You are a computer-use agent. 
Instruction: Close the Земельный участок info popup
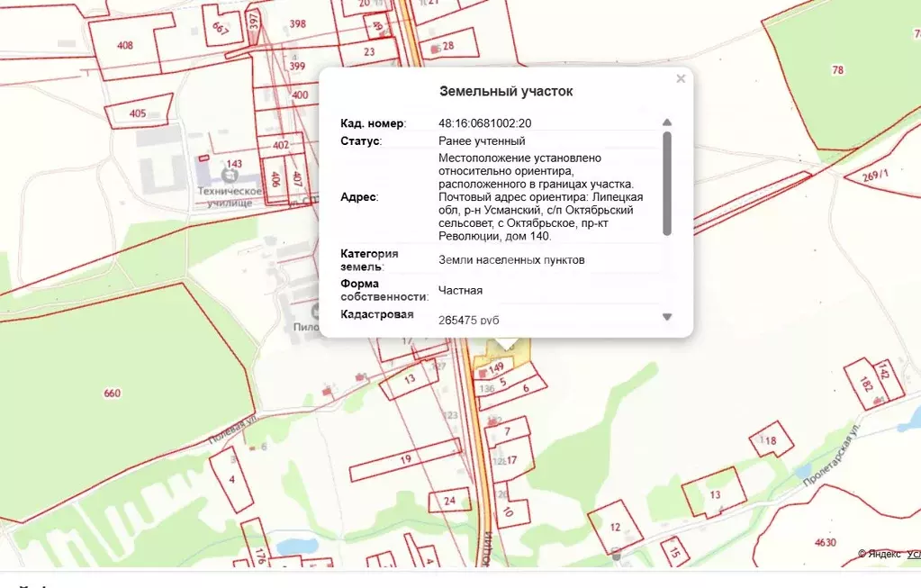[681, 79]
